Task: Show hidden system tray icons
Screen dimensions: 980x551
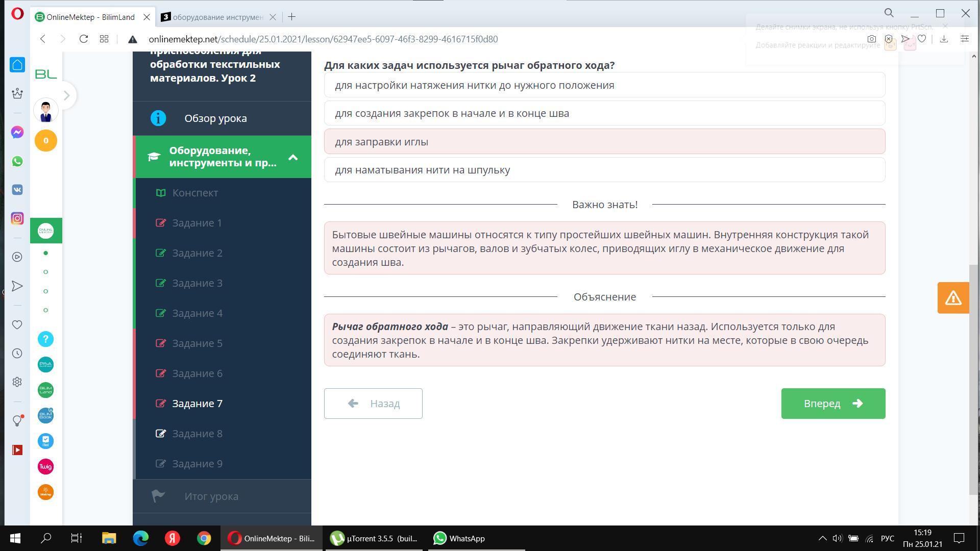Action: click(x=822, y=538)
